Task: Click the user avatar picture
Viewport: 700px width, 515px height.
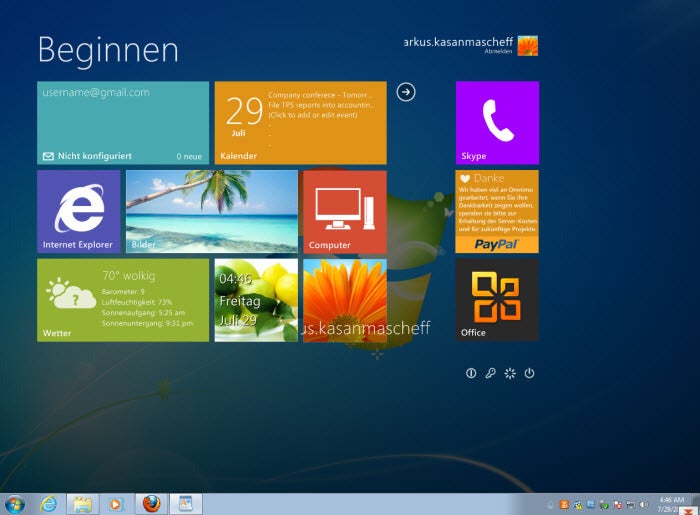Action: (x=527, y=45)
